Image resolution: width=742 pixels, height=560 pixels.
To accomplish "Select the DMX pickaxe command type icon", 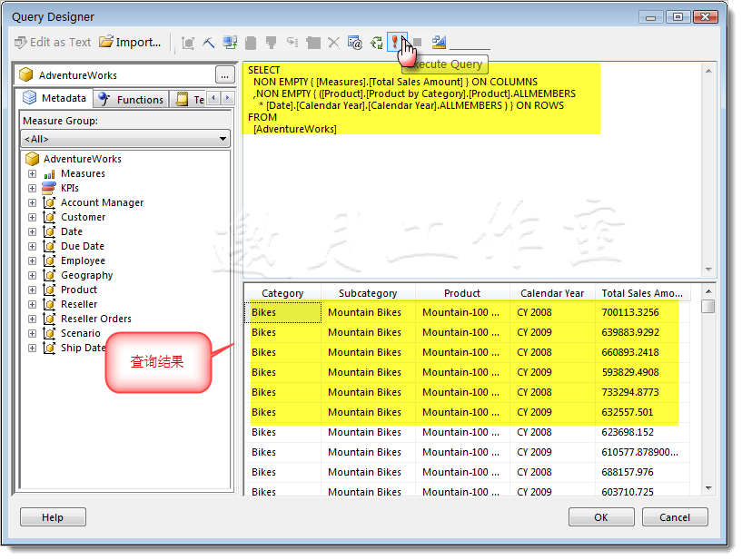I will [x=209, y=43].
